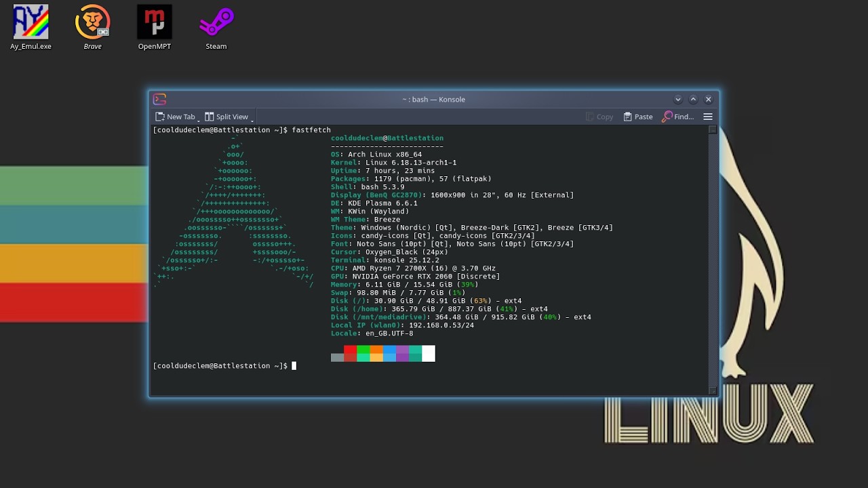Open the OpenMPT desktop shortcut
Image resolution: width=868 pixels, height=488 pixels.
tap(155, 28)
